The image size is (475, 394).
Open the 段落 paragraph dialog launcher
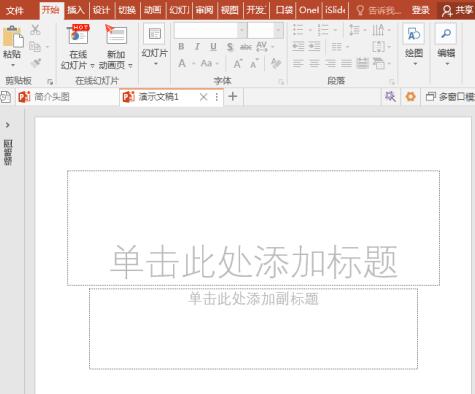pos(392,82)
